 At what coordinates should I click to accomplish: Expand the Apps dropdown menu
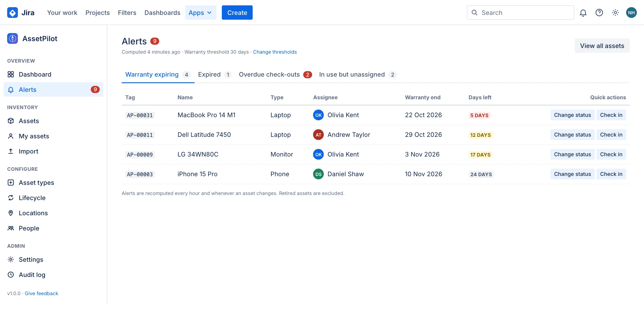201,13
